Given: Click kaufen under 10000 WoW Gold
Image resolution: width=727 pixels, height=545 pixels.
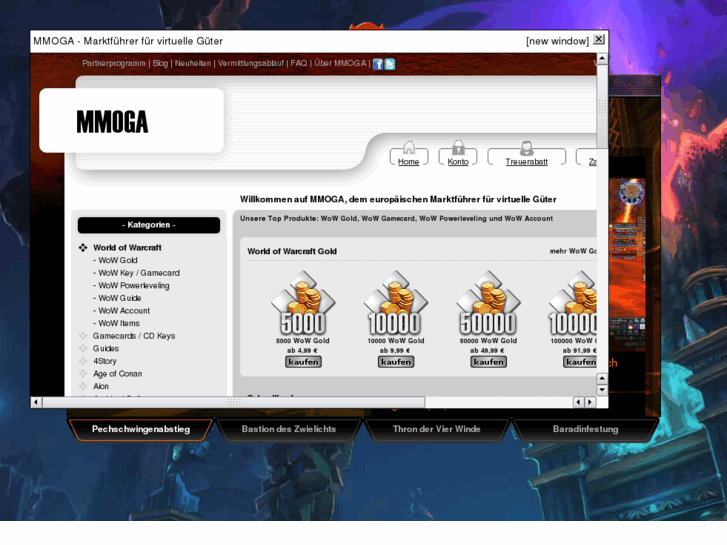Looking at the screenshot, I should pyautogui.click(x=395, y=362).
